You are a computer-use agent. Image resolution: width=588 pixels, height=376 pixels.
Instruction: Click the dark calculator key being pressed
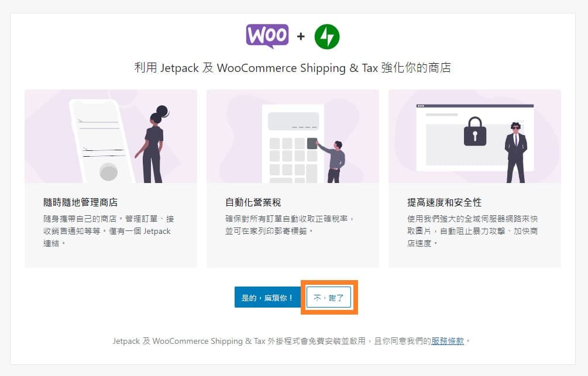point(312,144)
